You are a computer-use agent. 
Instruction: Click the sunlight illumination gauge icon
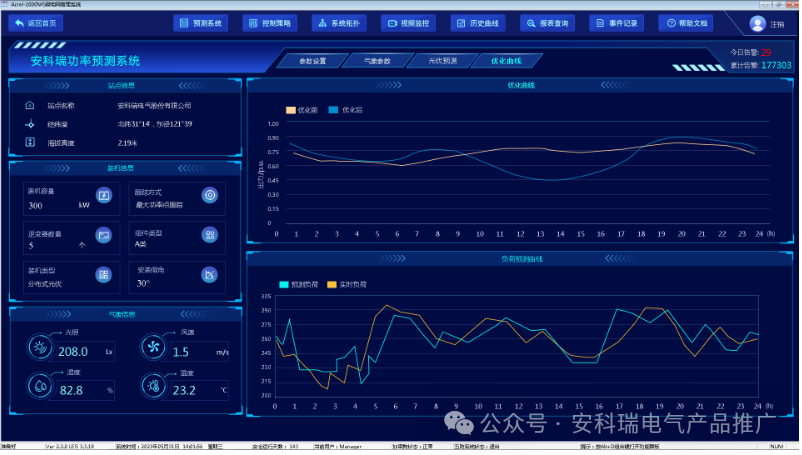pos(40,347)
